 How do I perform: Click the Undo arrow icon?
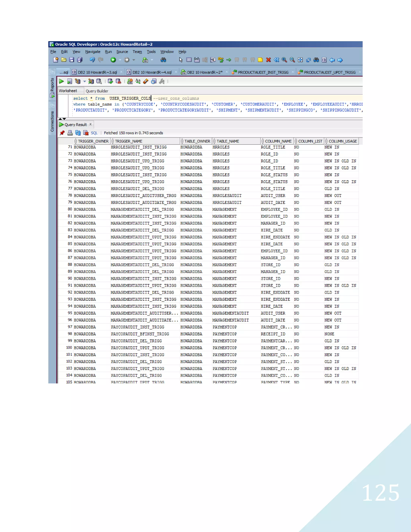(92, 60)
